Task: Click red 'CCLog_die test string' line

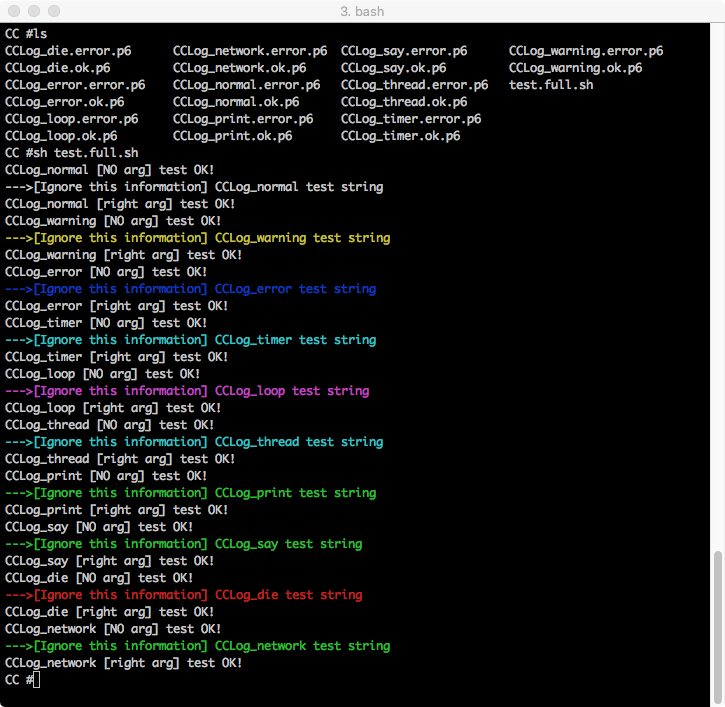Action: pyautogui.click(x=184, y=595)
